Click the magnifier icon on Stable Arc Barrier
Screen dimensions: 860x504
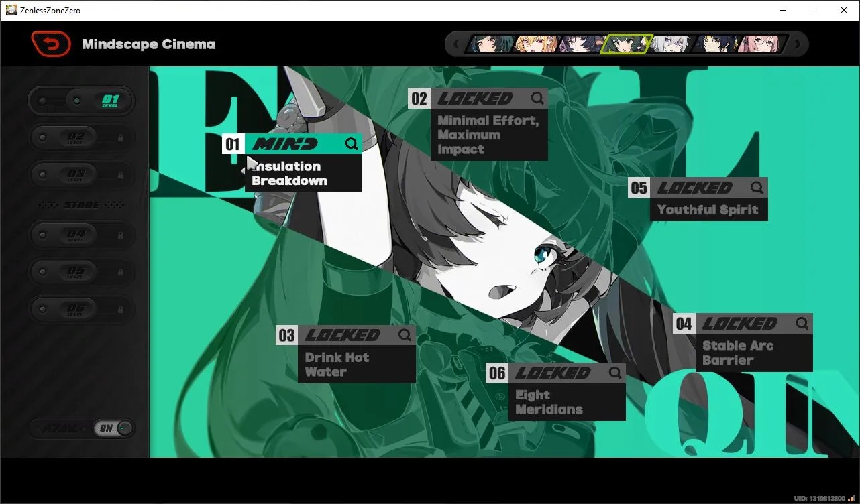click(x=802, y=324)
